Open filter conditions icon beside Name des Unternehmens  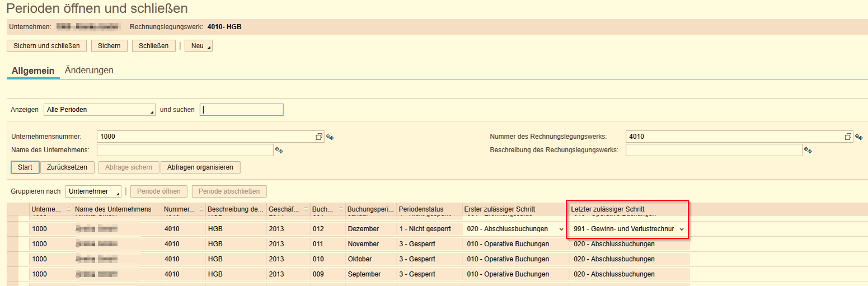[x=278, y=150]
